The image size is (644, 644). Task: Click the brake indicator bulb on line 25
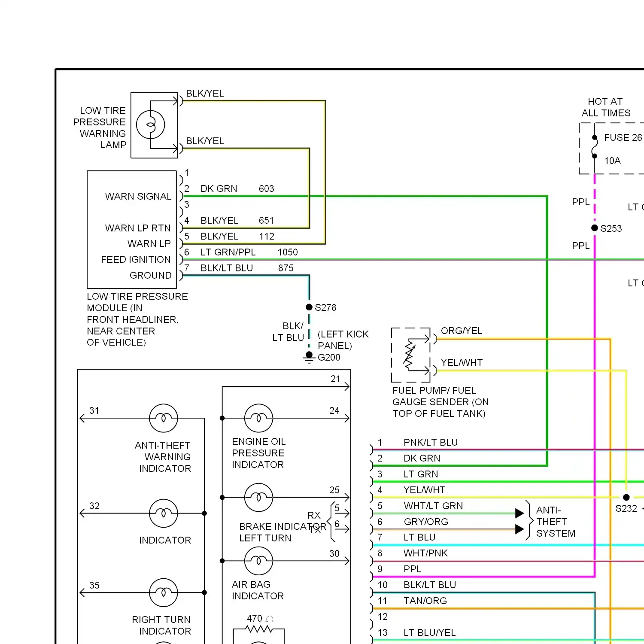pos(258,497)
